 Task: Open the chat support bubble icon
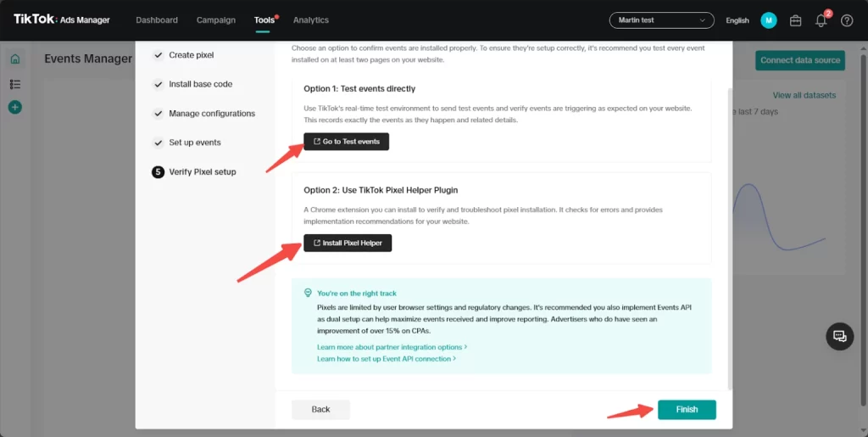click(840, 336)
